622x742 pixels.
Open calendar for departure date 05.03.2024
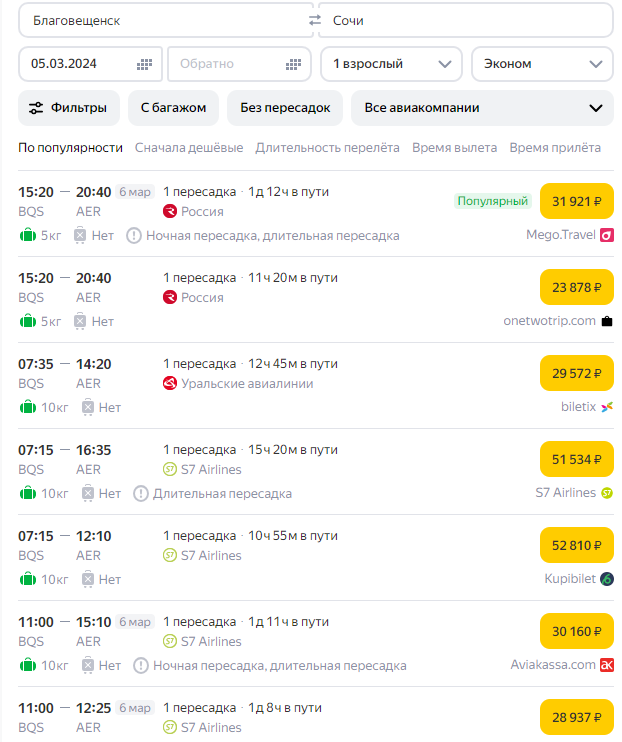coord(144,64)
